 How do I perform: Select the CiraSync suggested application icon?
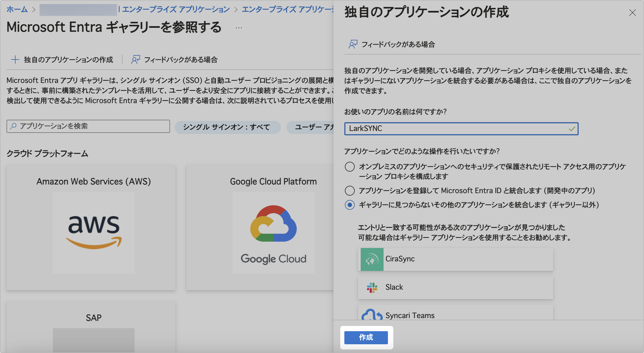[372, 259]
